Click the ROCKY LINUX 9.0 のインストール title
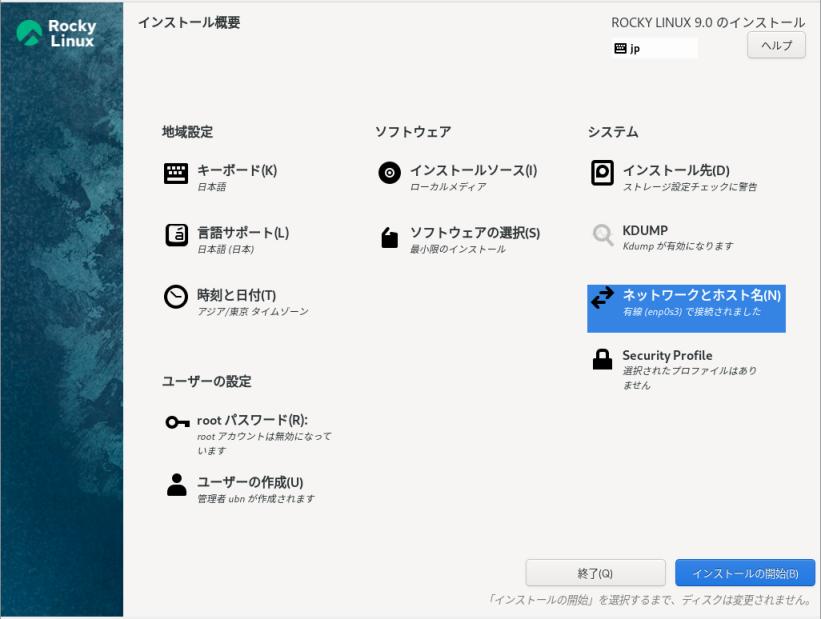821x619 pixels. coord(708,23)
